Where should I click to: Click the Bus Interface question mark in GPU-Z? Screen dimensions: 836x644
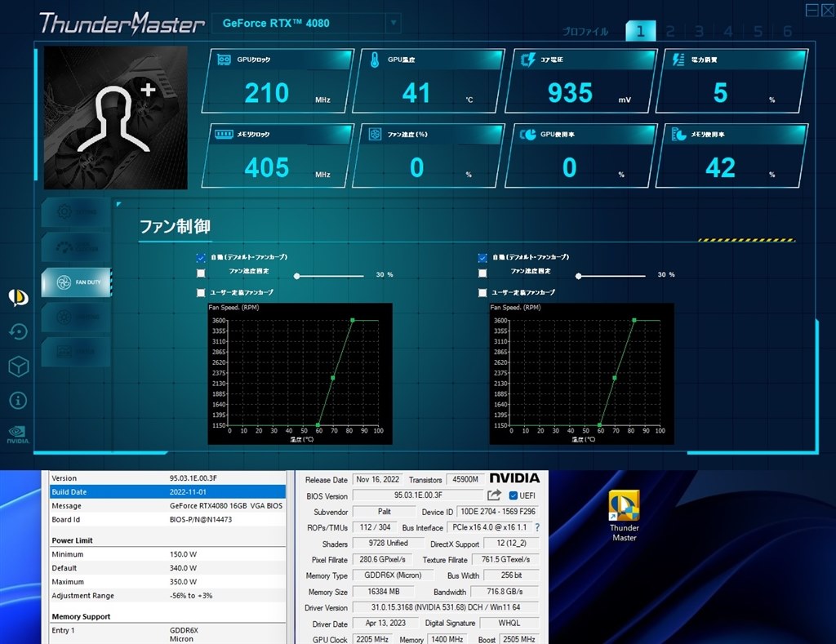coord(537,527)
